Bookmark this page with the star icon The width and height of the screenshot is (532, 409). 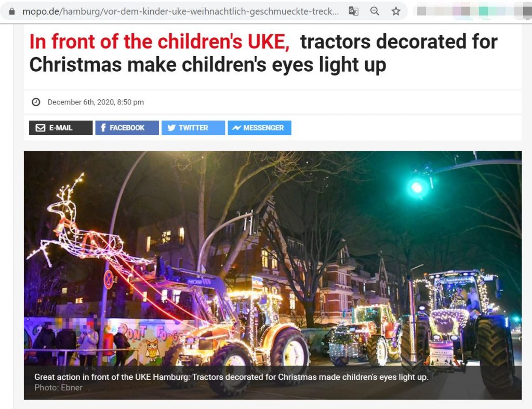point(395,11)
